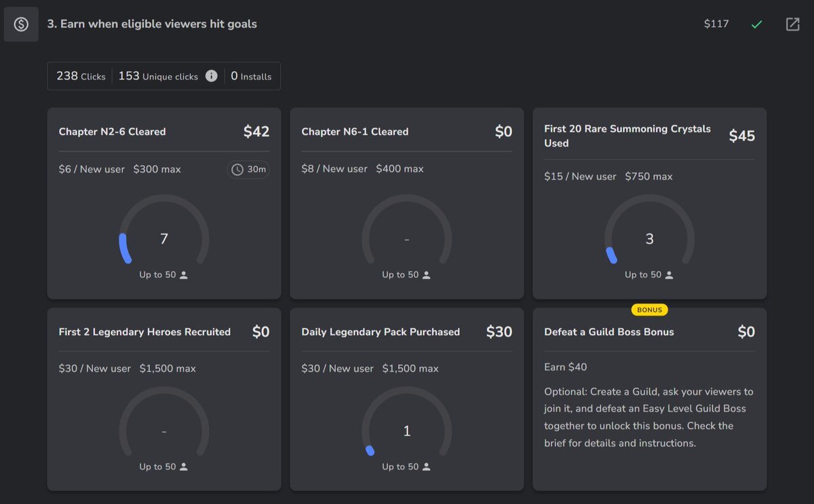The height and width of the screenshot is (504, 814).
Task: Click the 238 Clicks stat
Action: point(81,76)
